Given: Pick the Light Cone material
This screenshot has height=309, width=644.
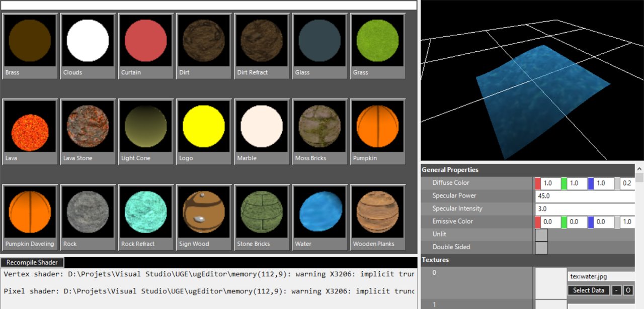Looking at the screenshot, I should click(146, 132).
